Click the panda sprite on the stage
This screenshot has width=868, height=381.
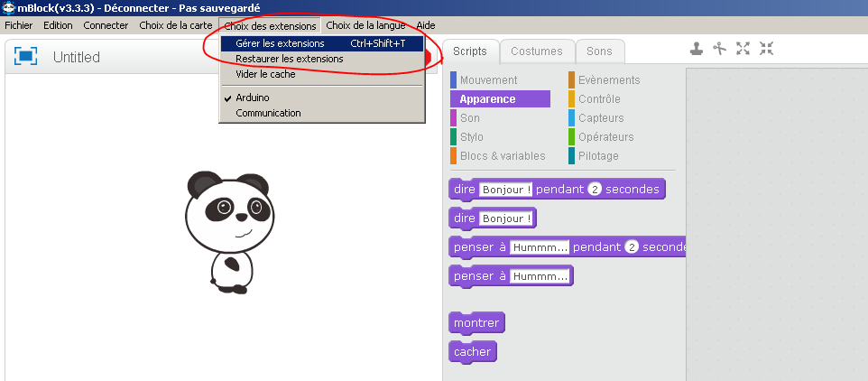click(x=227, y=230)
